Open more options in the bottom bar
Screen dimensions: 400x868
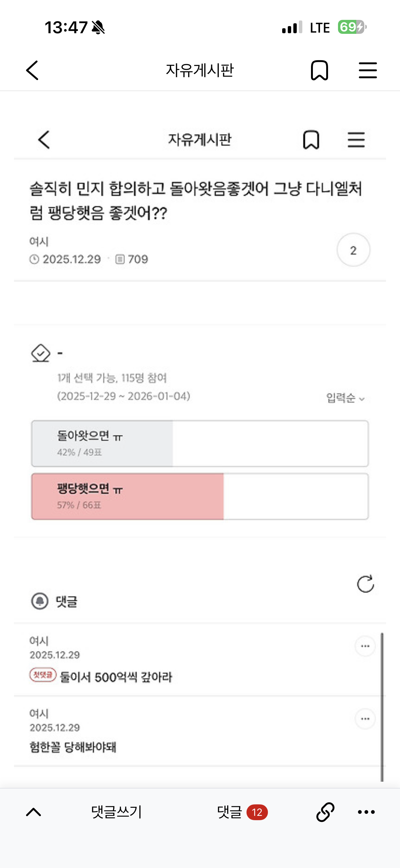366,812
